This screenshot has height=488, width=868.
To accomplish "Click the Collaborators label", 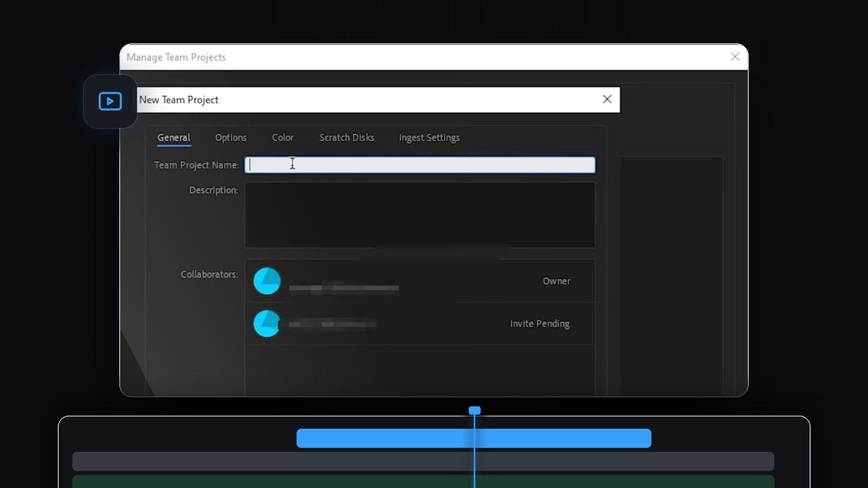I will [210, 275].
